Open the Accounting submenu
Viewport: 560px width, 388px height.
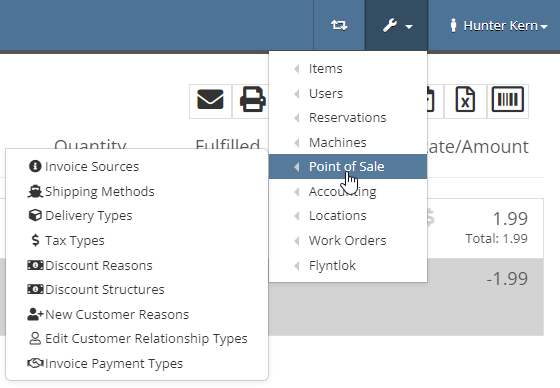point(348,191)
